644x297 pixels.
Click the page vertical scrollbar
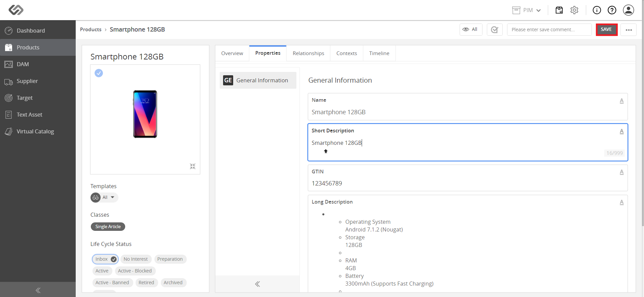click(x=642, y=113)
